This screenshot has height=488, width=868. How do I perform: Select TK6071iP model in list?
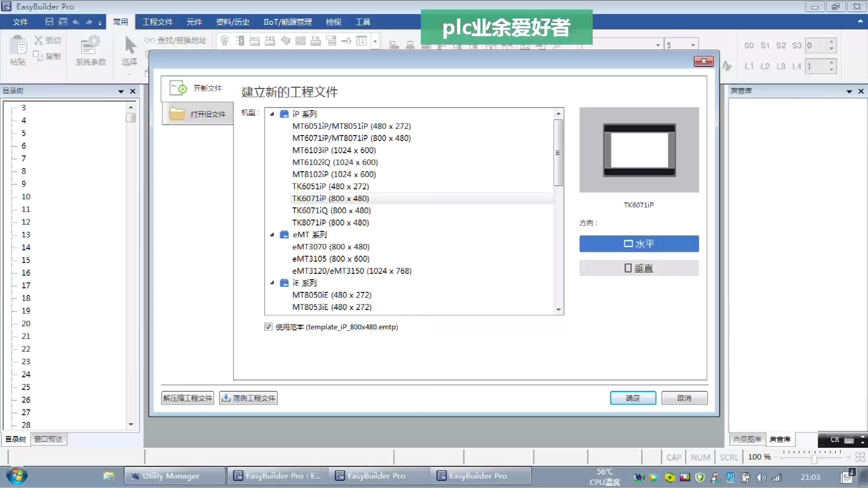click(x=330, y=198)
